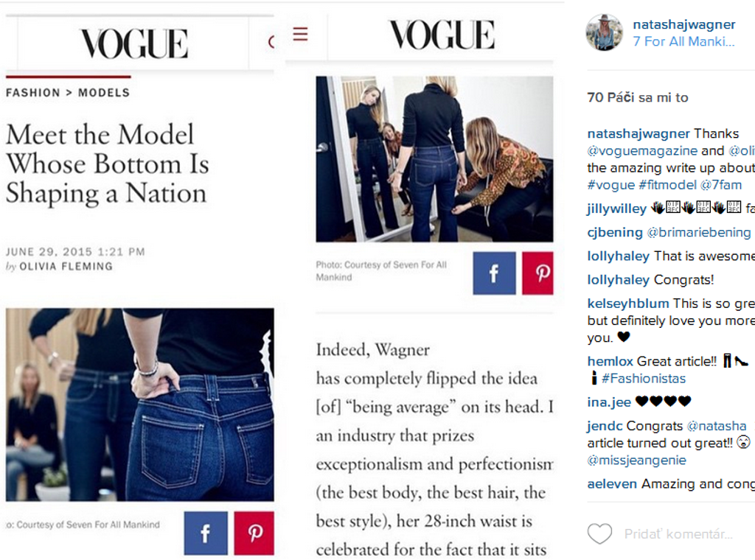
Task: Click the @voguemagazine mention
Action: coord(642,150)
